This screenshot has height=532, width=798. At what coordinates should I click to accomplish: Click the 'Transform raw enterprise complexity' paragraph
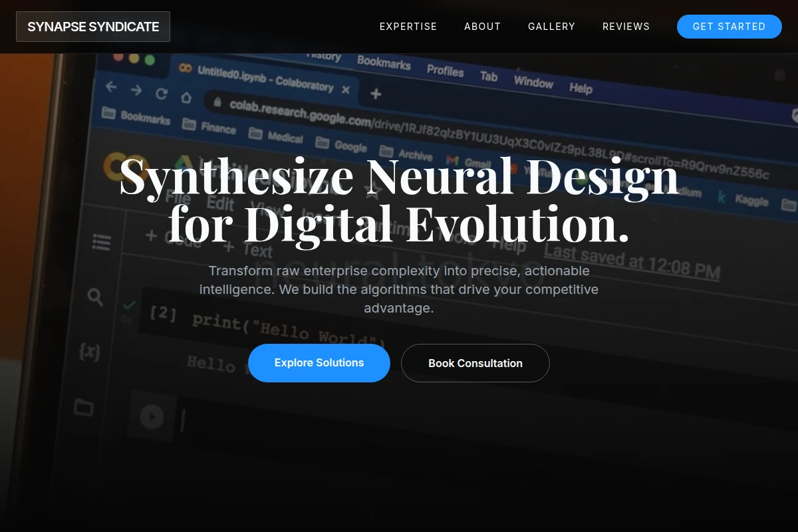[399, 290]
